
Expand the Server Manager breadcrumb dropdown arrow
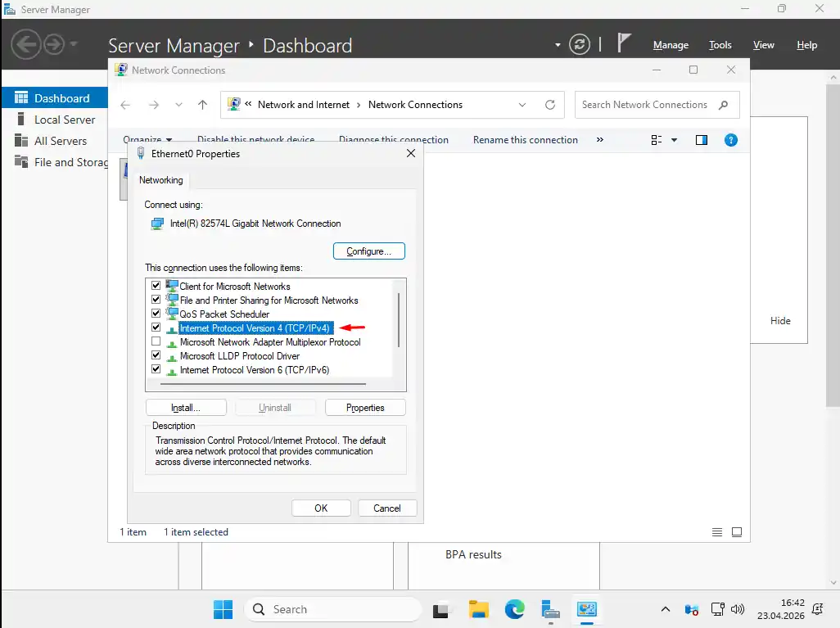coord(558,45)
